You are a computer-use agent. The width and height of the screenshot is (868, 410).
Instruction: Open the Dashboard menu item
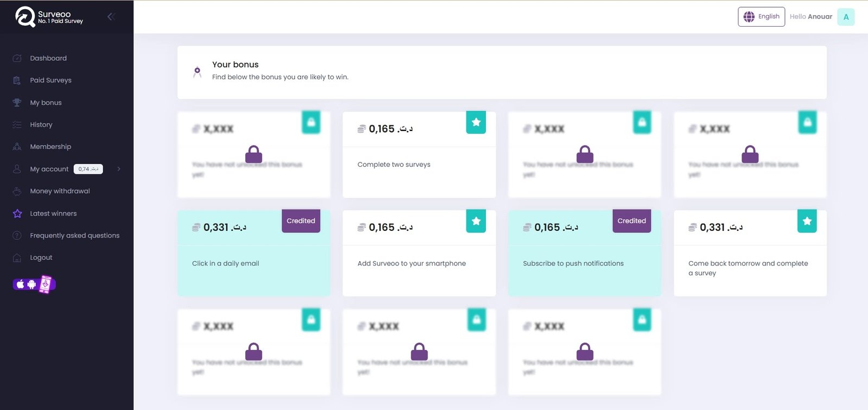(48, 58)
